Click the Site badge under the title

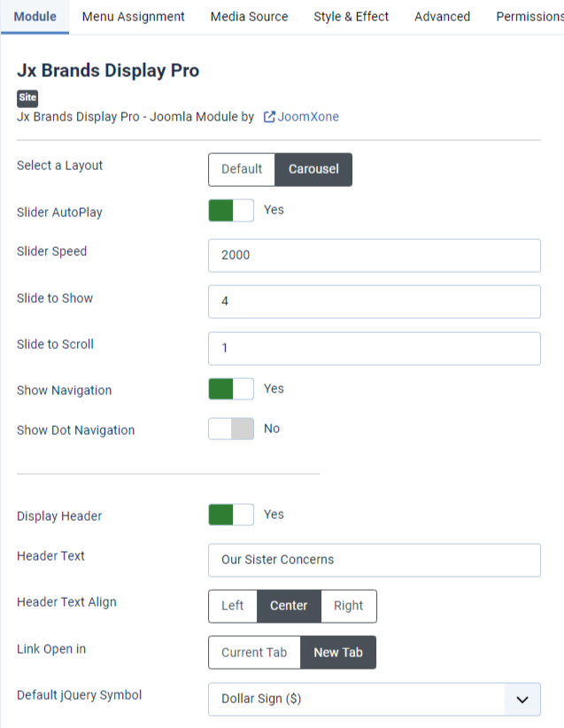(27, 98)
